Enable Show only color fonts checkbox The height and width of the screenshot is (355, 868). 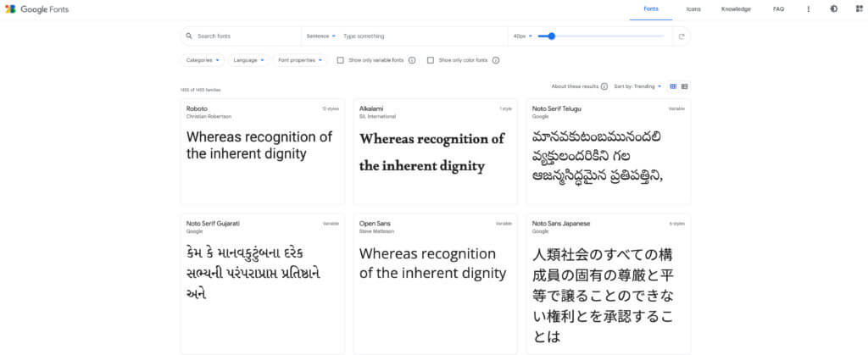pos(431,60)
